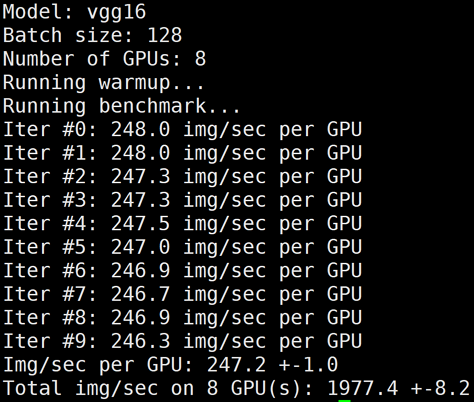Click the Iter #5 247.0 line

coord(182,248)
